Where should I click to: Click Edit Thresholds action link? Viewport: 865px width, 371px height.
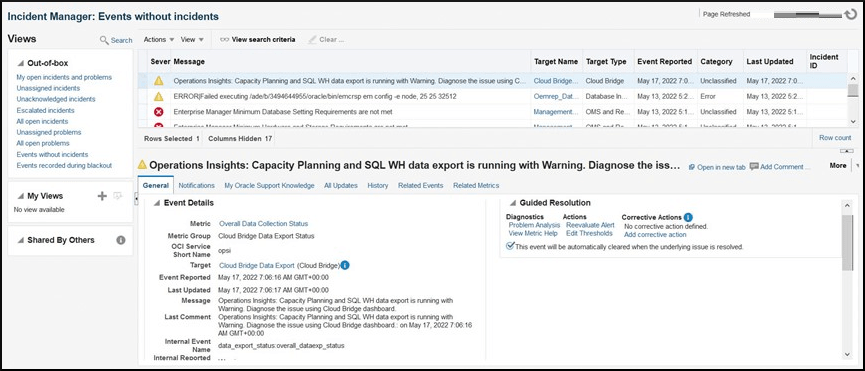[589, 233]
